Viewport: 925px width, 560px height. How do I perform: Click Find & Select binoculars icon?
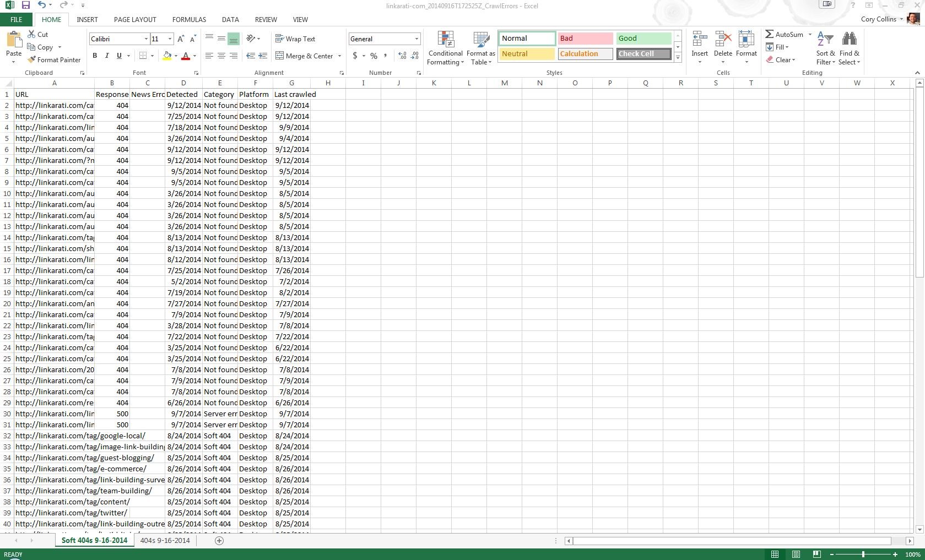point(849,40)
